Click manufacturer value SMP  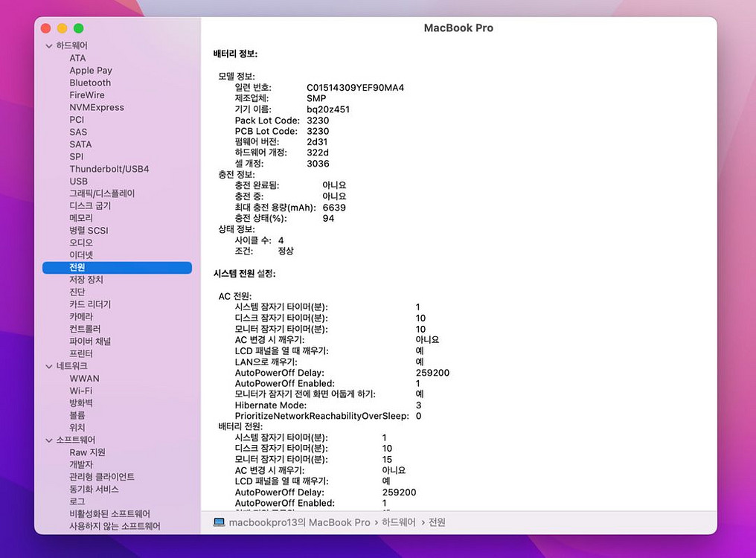(316, 98)
